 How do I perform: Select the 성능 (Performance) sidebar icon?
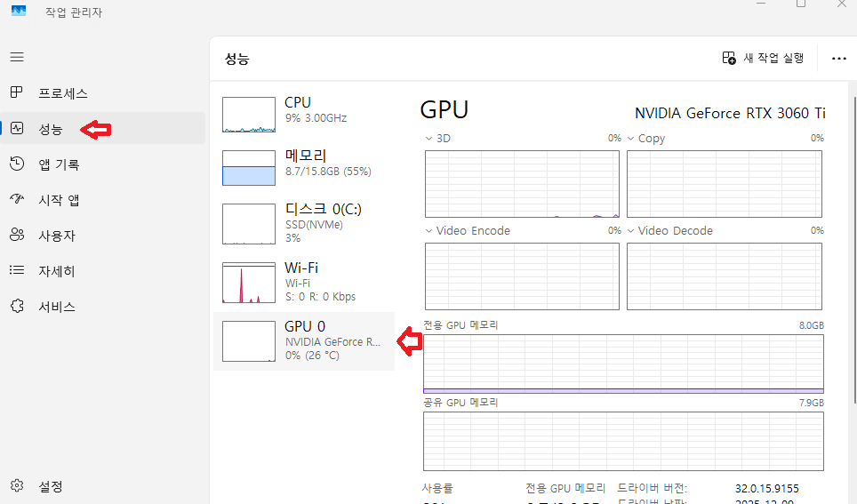tap(16, 129)
